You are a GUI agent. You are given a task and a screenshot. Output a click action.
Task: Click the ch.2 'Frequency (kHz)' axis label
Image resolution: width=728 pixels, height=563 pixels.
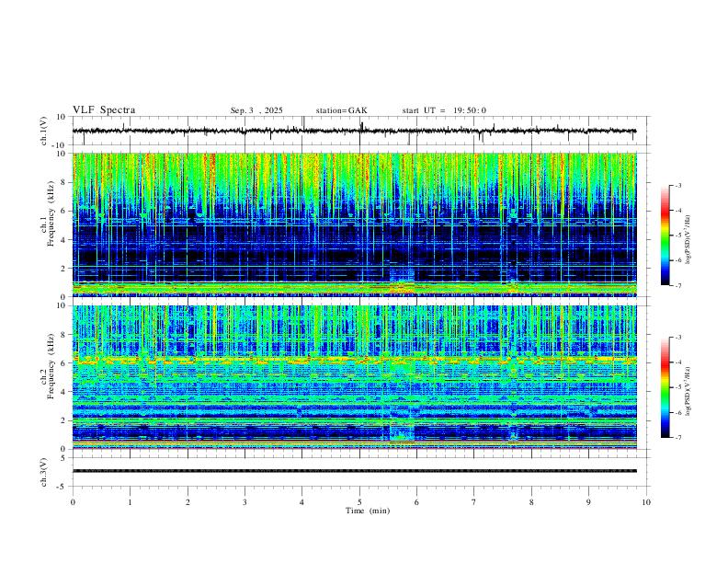tap(51, 366)
